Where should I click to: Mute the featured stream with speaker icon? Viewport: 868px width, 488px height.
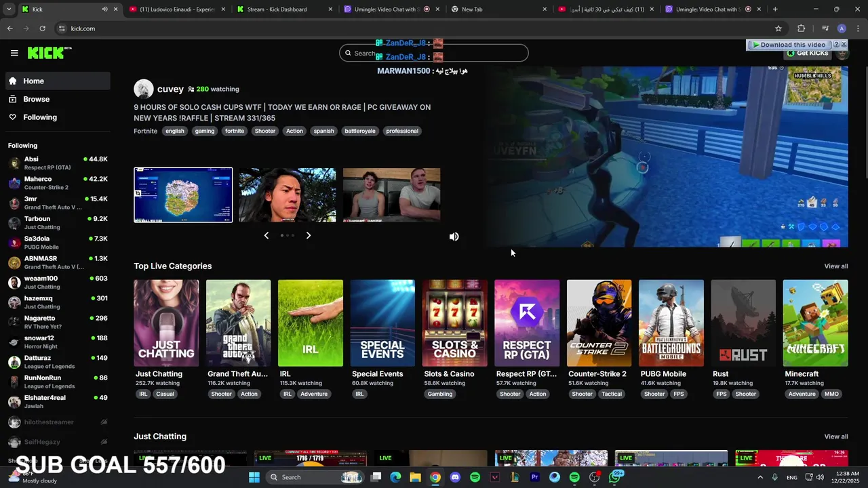pos(454,237)
